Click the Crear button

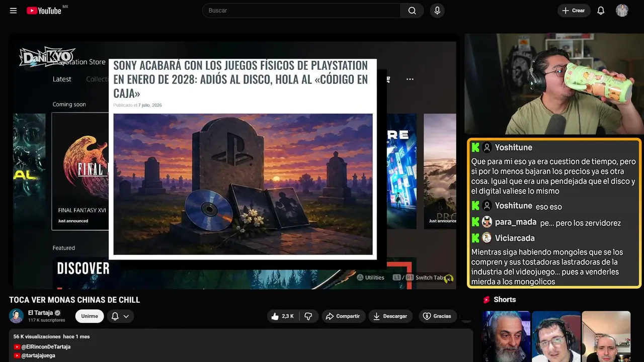pyautogui.click(x=574, y=11)
